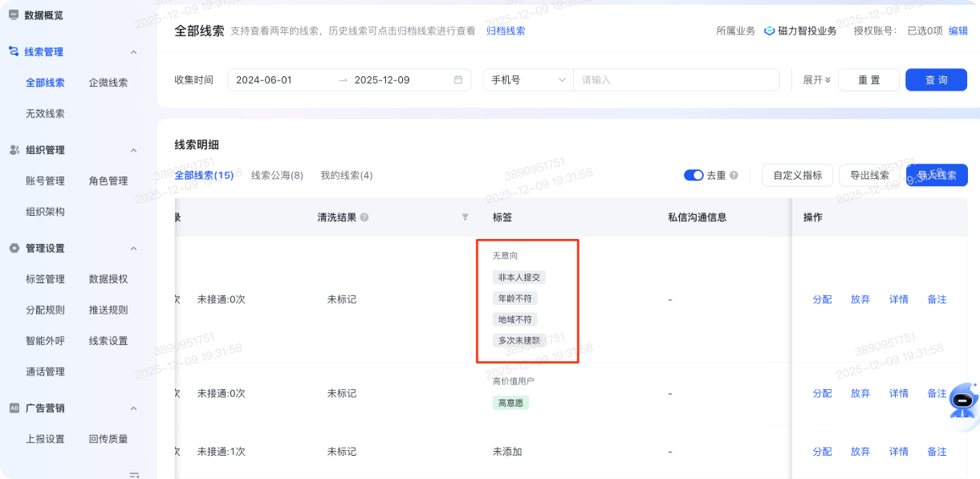This screenshot has width=980, height=479.
Task: Open the robot assistant icon
Action: (962, 400)
